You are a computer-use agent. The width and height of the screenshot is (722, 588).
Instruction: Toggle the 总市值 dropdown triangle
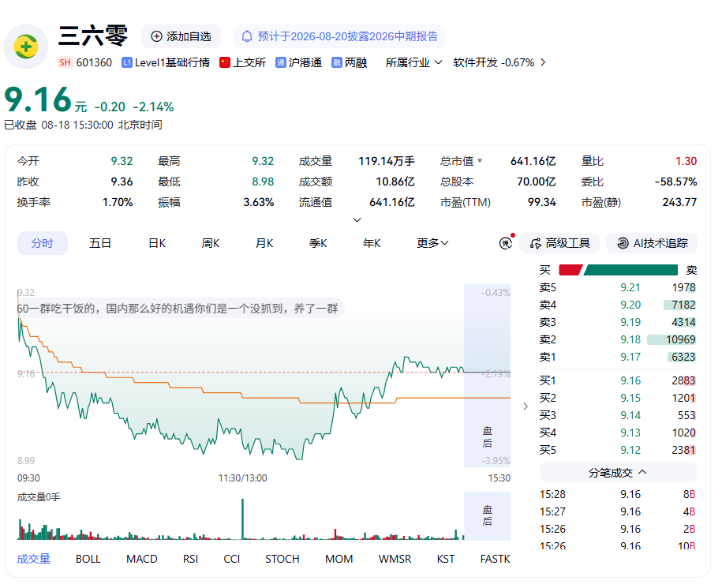tap(479, 161)
